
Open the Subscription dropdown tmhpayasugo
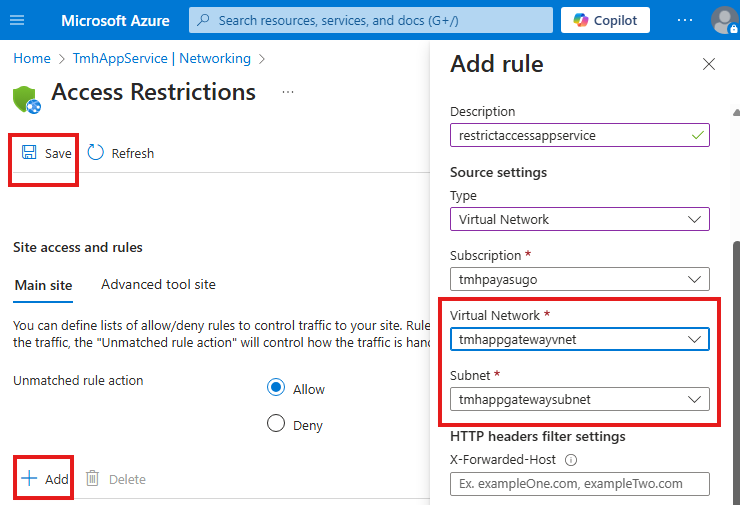tap(580, 279)
